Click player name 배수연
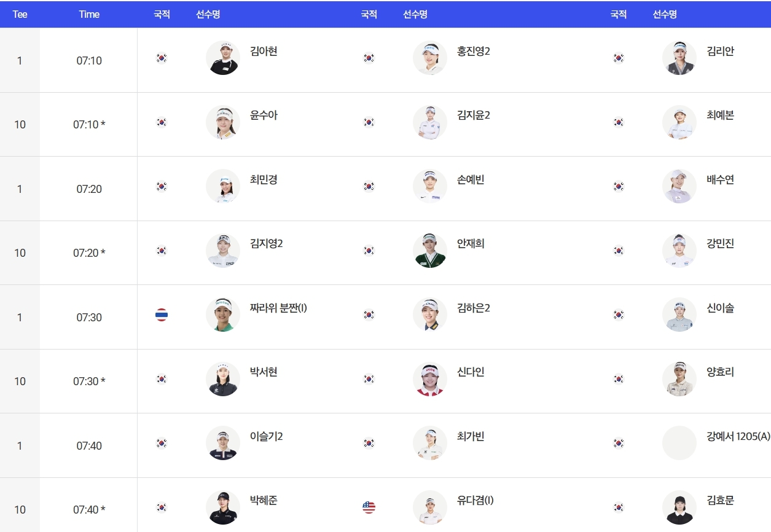The height and width of the screenshot is (532, 771). tap(720, 180)
